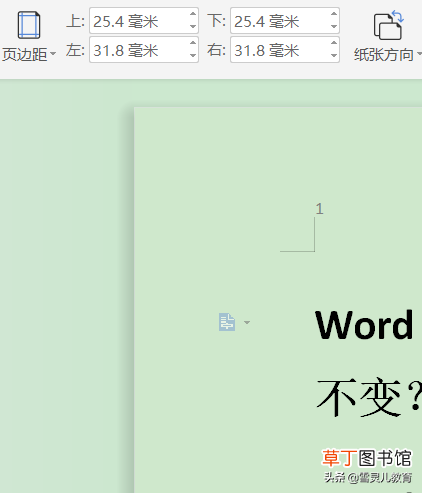Click the paragraph layout icon beside the heading
This screenshot has width=422, height=493.
coord(227,322)
